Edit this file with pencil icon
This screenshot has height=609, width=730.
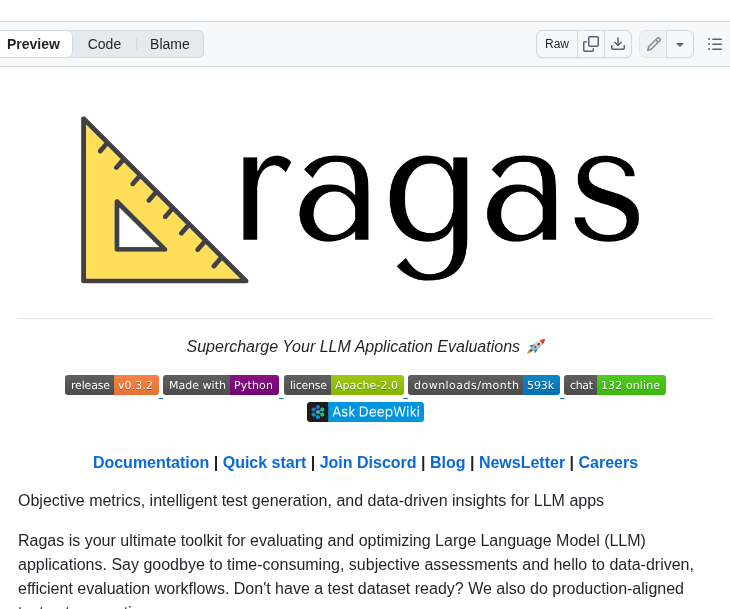(x=653, y=44)
